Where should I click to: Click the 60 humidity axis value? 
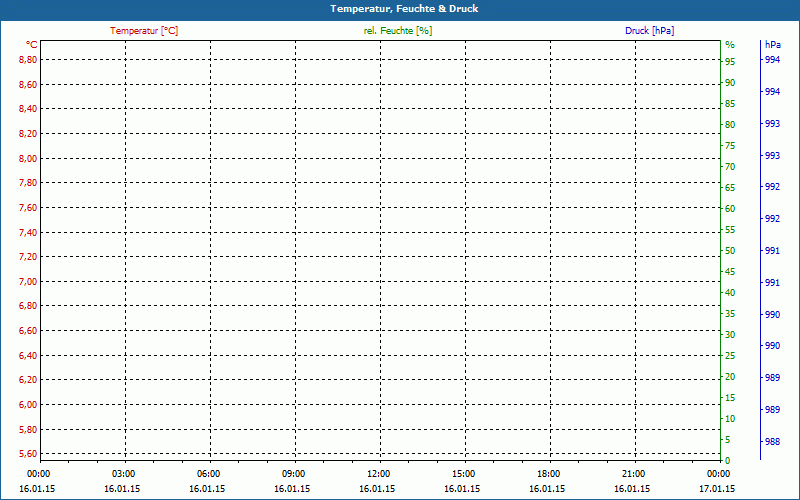730,209
